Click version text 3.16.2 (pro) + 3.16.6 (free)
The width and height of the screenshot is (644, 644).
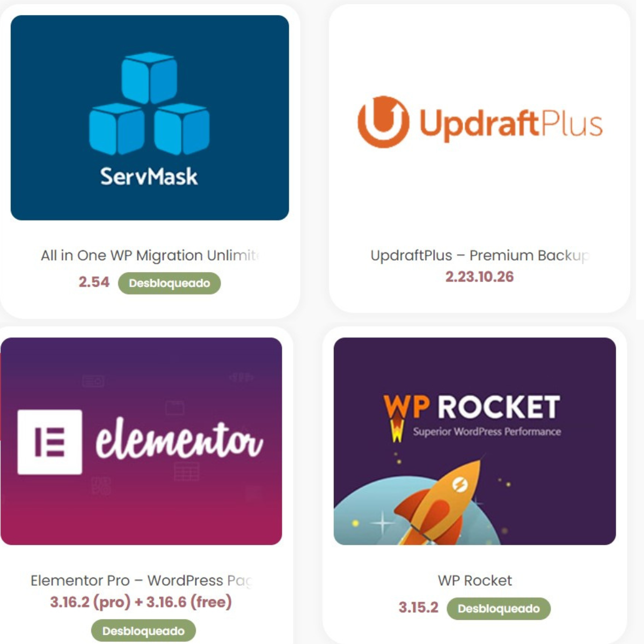coord(141,602)
